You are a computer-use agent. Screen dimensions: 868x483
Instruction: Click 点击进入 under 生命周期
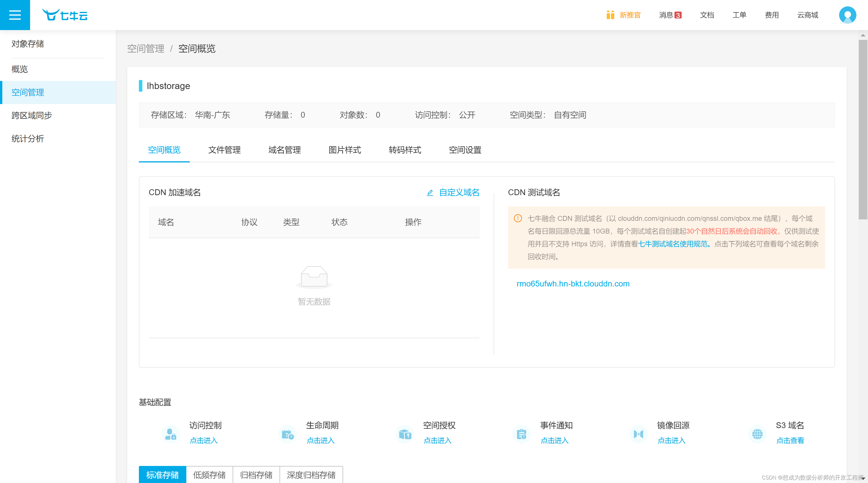(x=321, y=441)
